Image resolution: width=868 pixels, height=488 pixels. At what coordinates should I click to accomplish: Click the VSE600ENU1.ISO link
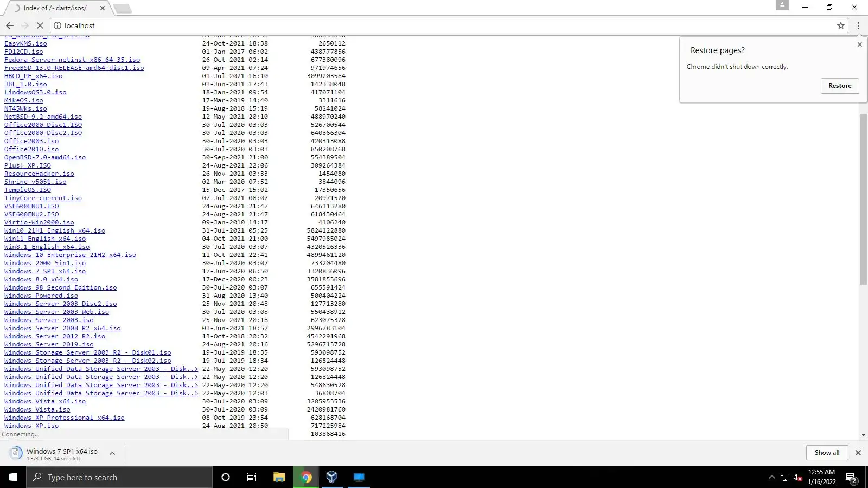[x=31, y=206]
